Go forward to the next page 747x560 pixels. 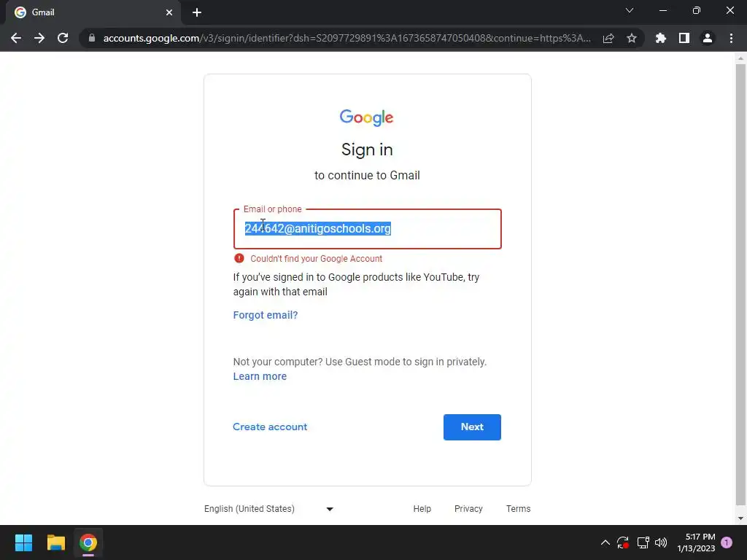39,38
